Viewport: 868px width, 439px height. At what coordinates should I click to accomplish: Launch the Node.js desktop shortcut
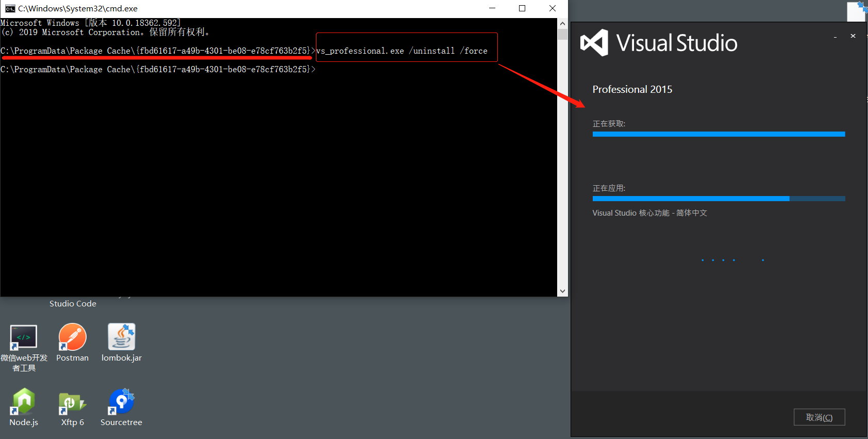(x=24, y=408)
